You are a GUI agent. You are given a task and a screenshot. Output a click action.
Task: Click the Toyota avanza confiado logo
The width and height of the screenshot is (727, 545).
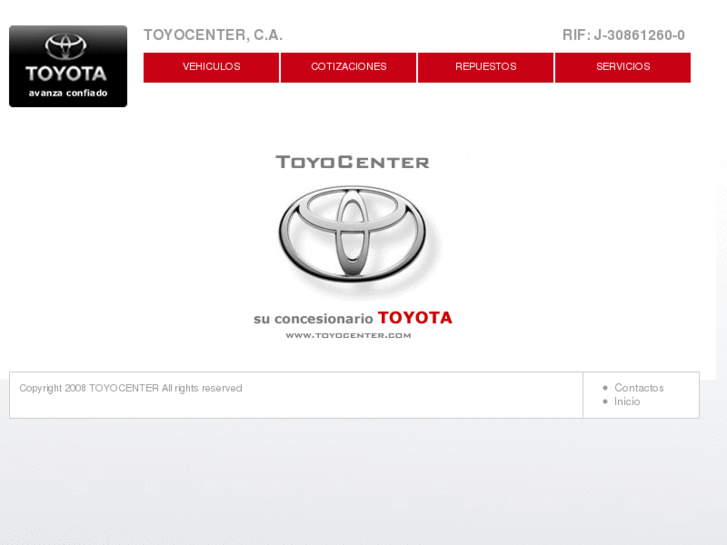[x=68, y=66]
